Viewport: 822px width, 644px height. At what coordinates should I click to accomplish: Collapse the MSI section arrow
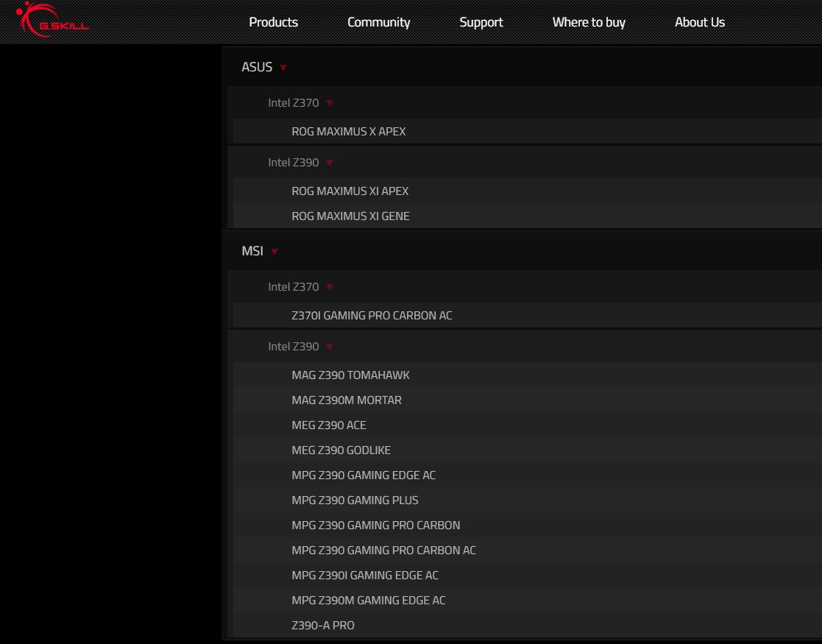[274, 252]
